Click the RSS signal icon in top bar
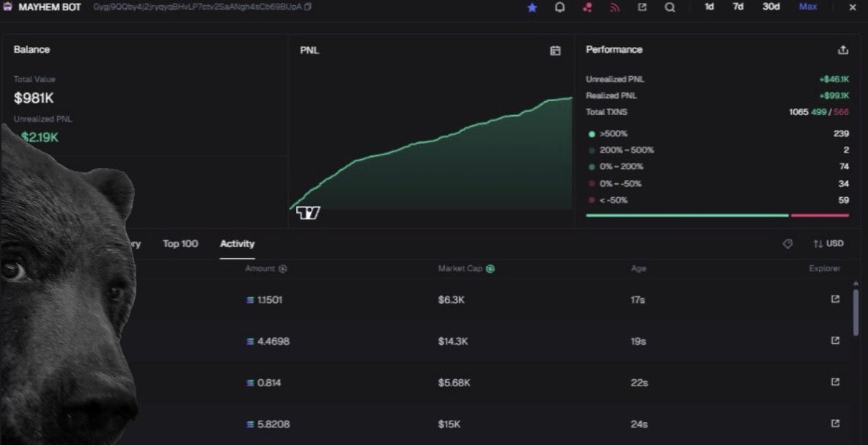 click(614, 7)
